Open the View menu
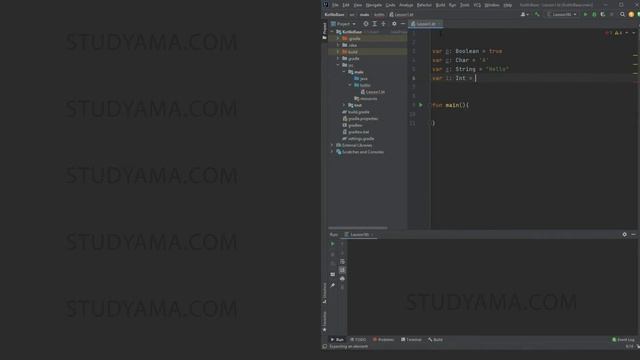Viewport: 640px width, 360px height. click(358, 5)
